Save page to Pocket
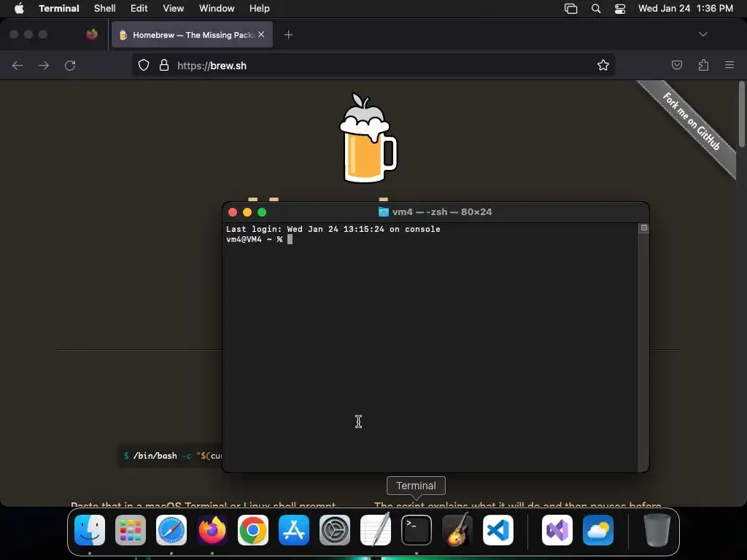This screenshot has height=560, width=747. [677, 65]
